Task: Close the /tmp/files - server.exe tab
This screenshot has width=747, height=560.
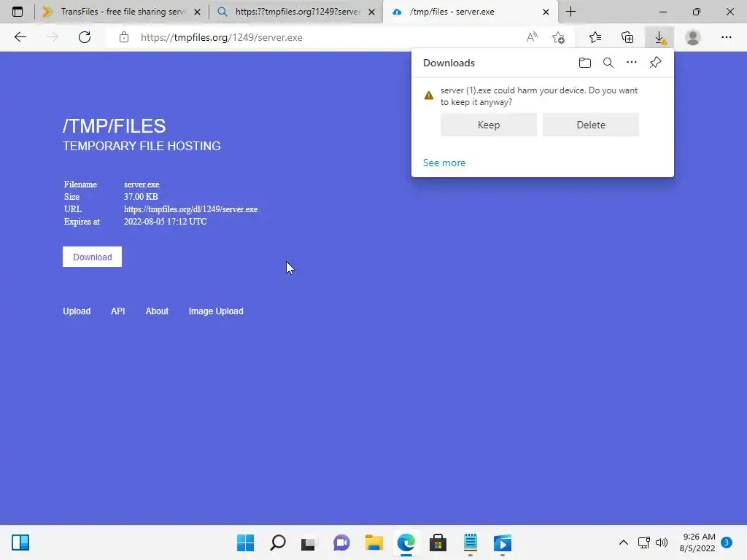Action: (x=546, y=12)
